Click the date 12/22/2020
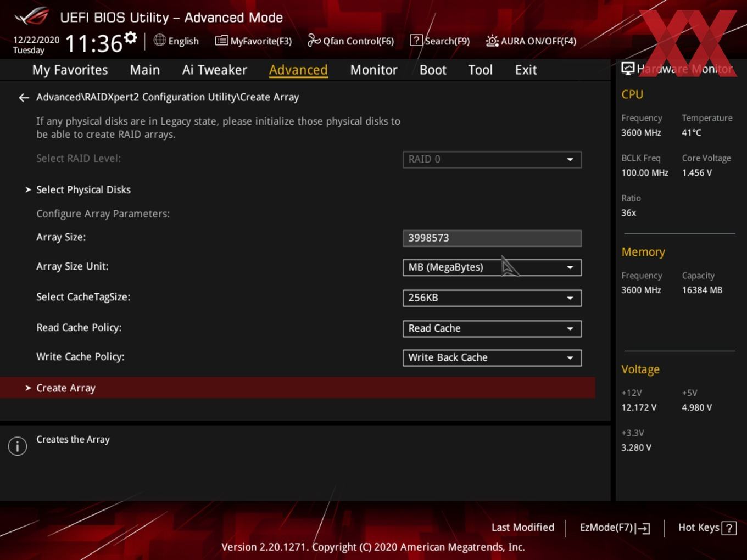747x560 pixels. (x=36, y=40)
